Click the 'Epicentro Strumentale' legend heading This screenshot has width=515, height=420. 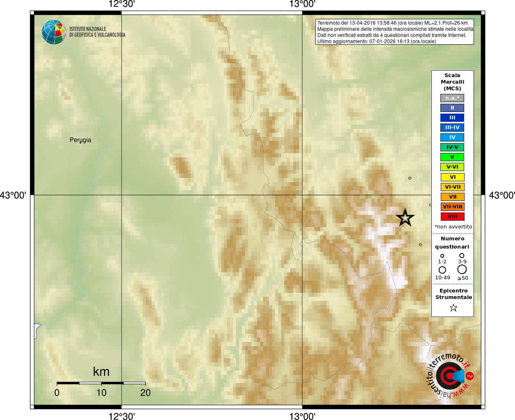453,294
